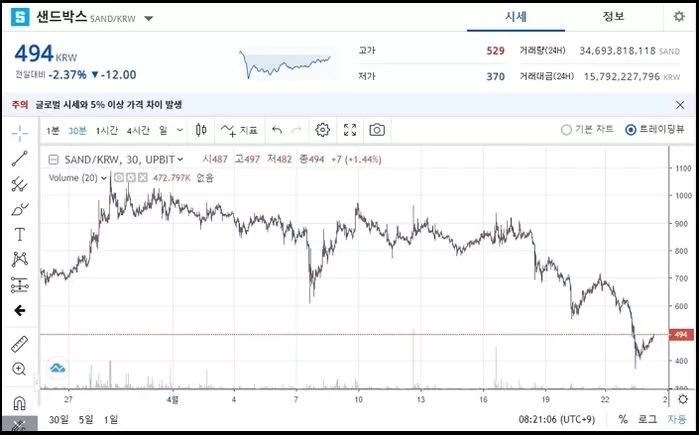The image size is (699, 435).
Task: Click the cloud logo on chart
Action: pyautogui.click(x=58, y=368)
